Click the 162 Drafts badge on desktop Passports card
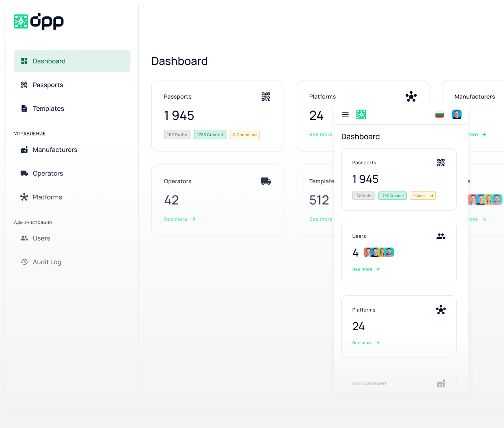Image resolution: width=504 pixels, height=428 pixels. tap(177, 135)
